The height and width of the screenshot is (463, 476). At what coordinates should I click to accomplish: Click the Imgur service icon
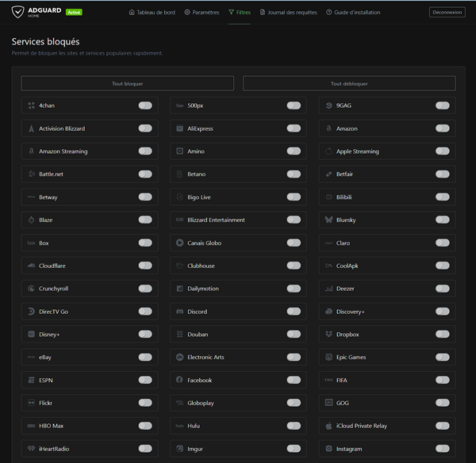pyautogui.click(x=180, y=449)
